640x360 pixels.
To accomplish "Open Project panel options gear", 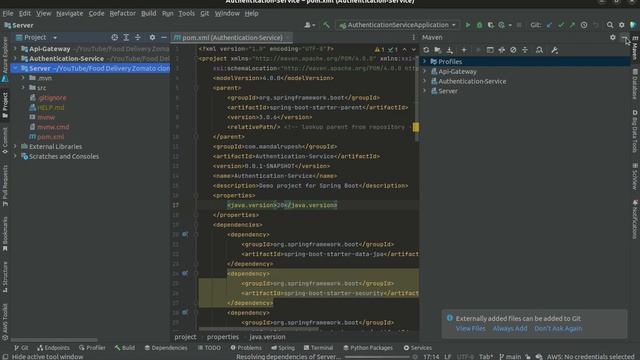I will click(x=152, y=37).
